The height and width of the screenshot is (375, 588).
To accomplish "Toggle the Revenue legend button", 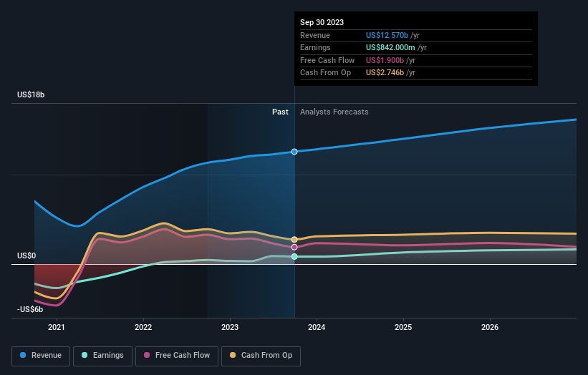I will click(x=41, y=356).
